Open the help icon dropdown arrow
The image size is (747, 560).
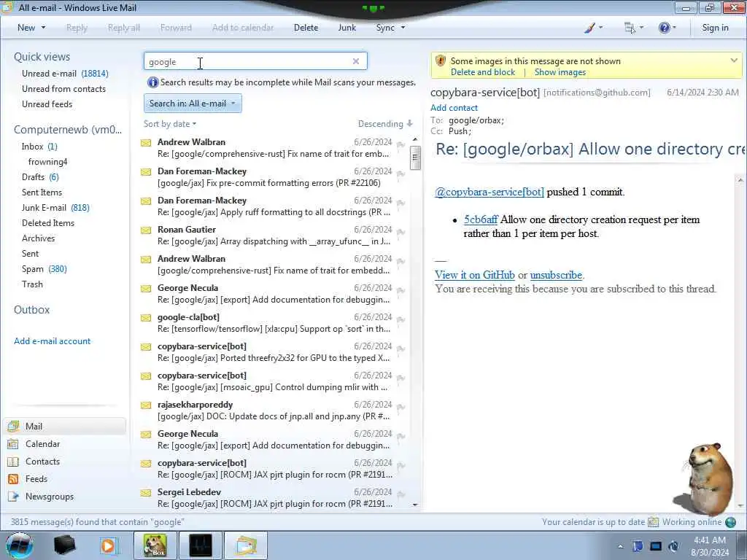674,28
